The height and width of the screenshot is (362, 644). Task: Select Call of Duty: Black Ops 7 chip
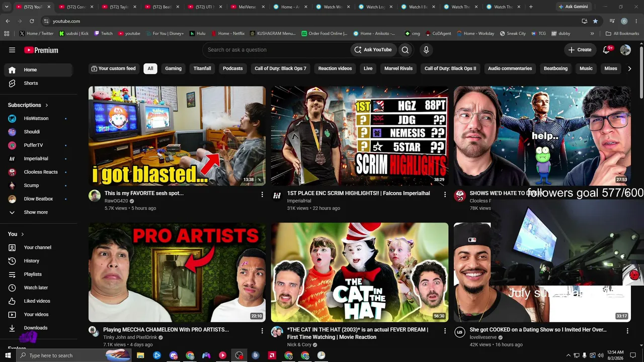(x=280, y=68)
